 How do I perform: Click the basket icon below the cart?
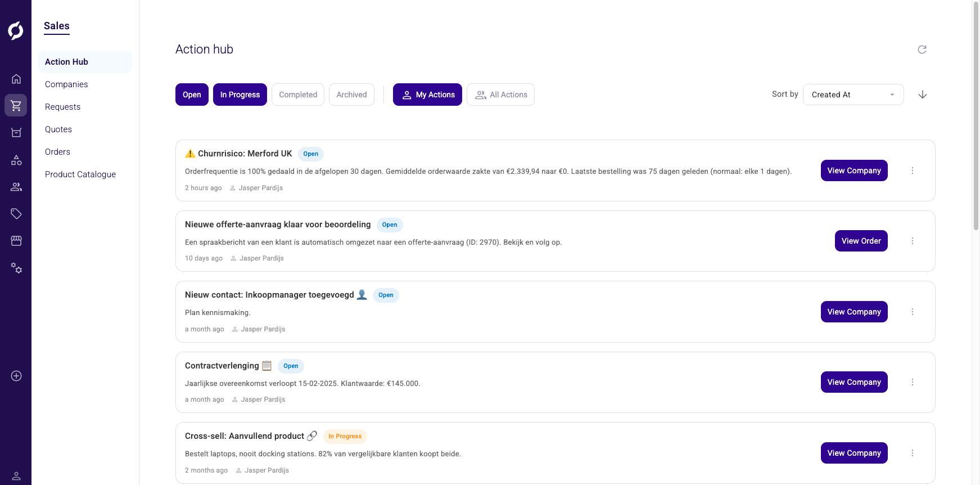pyautogui.click(x=16, y=132)
